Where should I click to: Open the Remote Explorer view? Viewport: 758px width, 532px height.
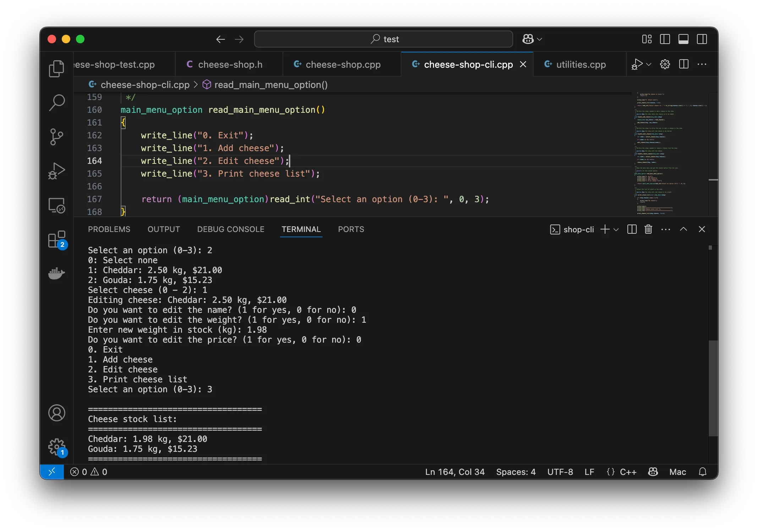pos(56,205)
